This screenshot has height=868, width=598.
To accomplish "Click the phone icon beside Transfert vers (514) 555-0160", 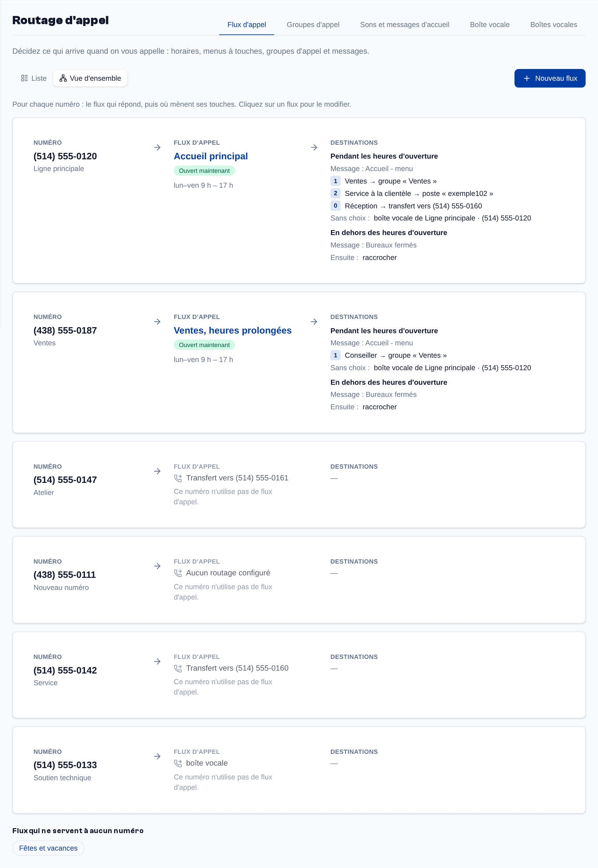I will point(178,668).
